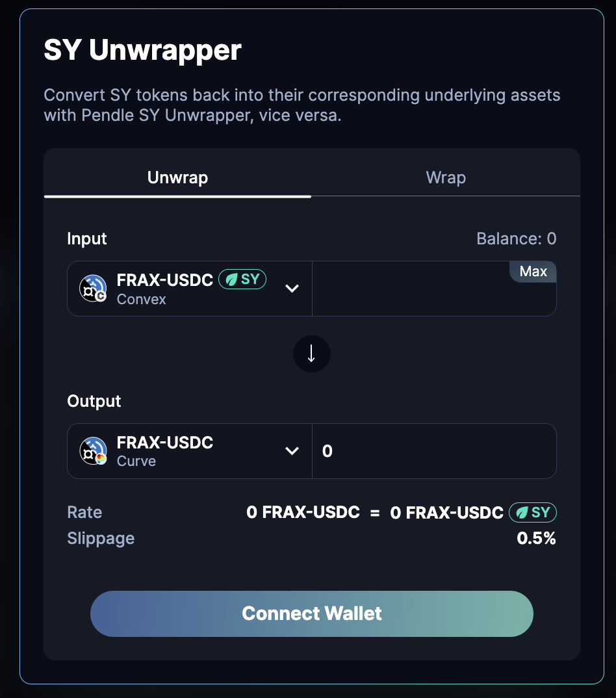Click the SY badge in the Rate row
The height and width of the screenshot is (698, 616).
coord(533,512)
